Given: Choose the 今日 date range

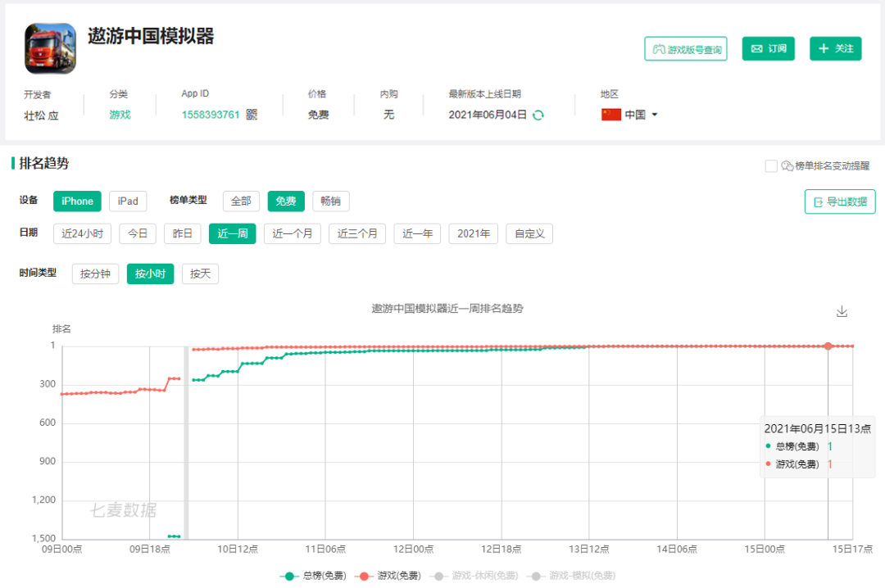Looking at the screenshot, I should [x=137, y=233].
